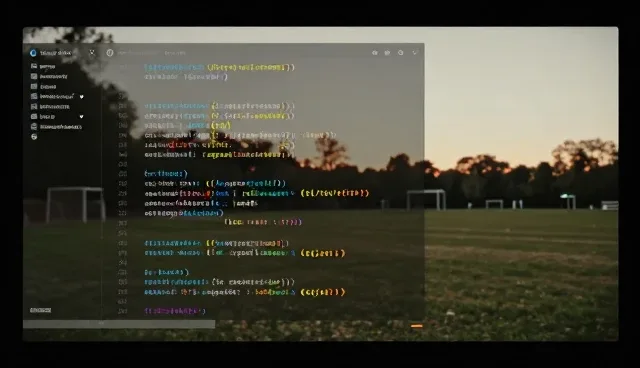This screenshot has height=368, width=640.
Task: Click the blue circular app logo
Action: coord(33,53)
